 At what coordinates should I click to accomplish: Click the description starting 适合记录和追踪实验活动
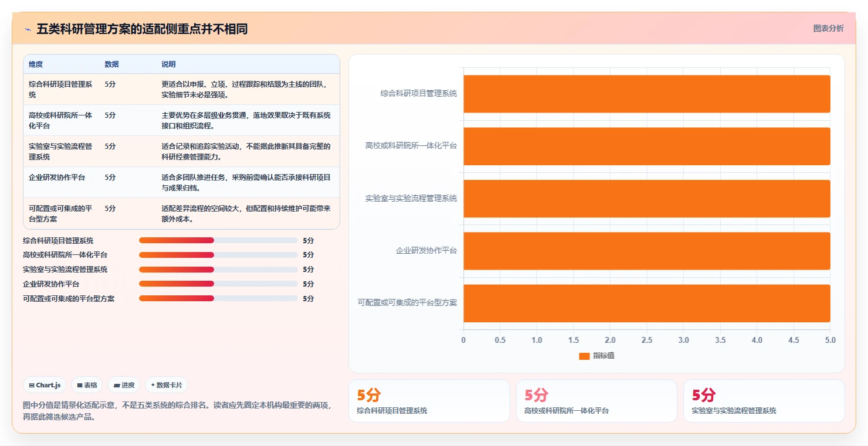point(246,151)
